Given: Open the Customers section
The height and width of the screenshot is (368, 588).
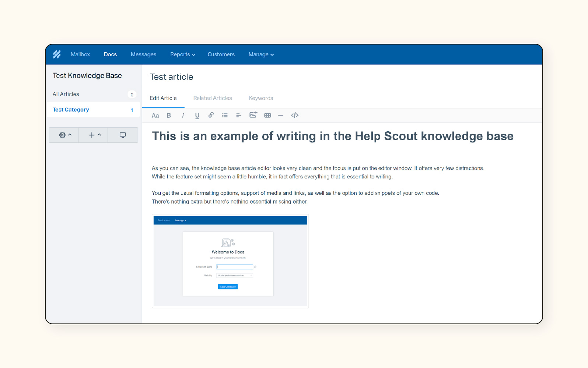Looking at the screenshot, I should [221, 54].
